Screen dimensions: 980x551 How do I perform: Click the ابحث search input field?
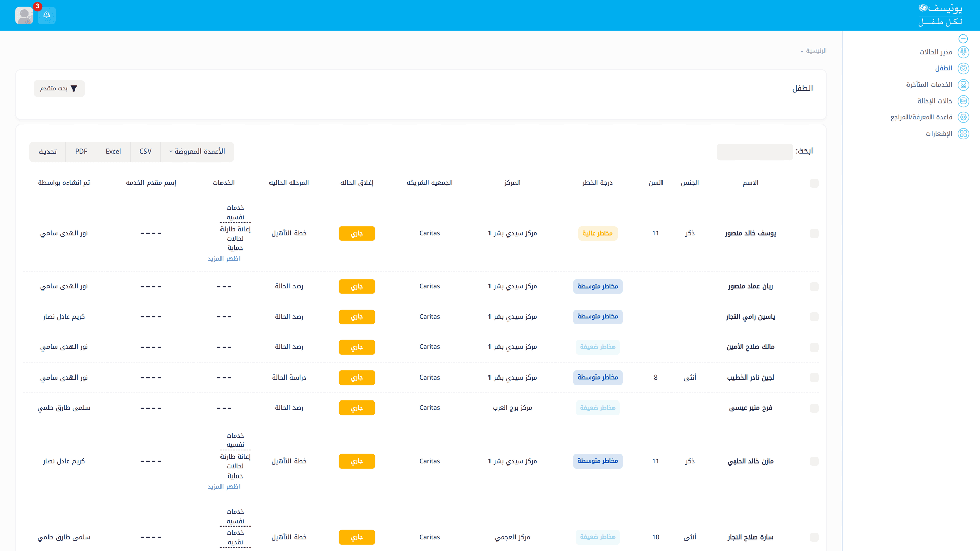pos(754,152)
